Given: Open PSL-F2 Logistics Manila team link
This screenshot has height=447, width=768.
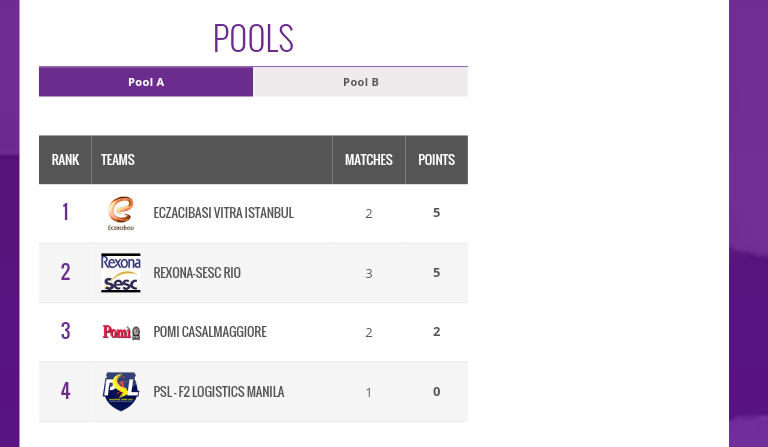Looking at the screenshot, I should 219,392.
